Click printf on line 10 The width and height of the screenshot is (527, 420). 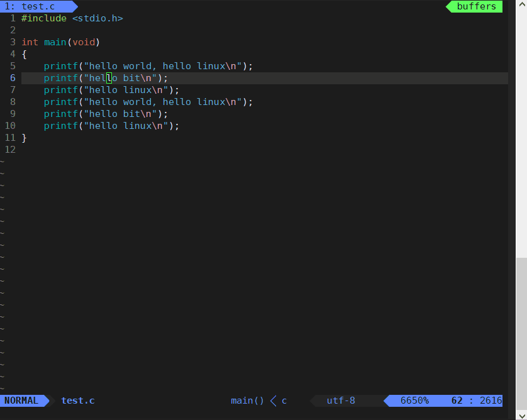(x=61, y=126)
